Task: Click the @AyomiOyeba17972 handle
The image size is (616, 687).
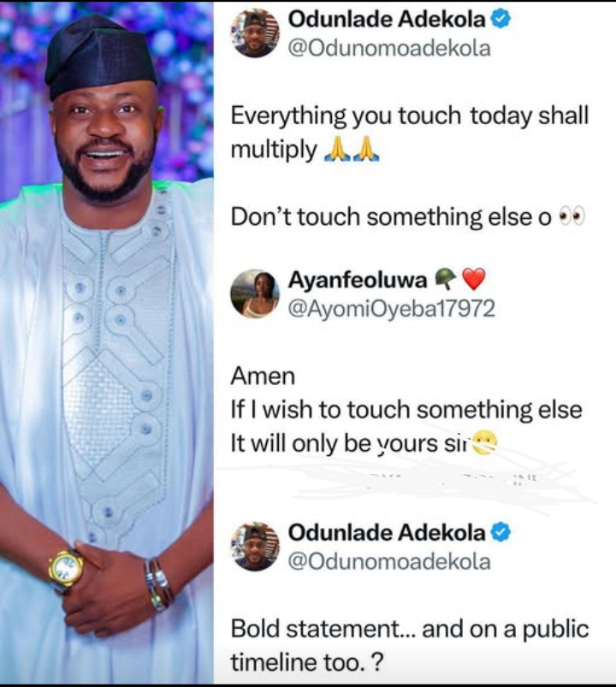Action: coord(391,308)
